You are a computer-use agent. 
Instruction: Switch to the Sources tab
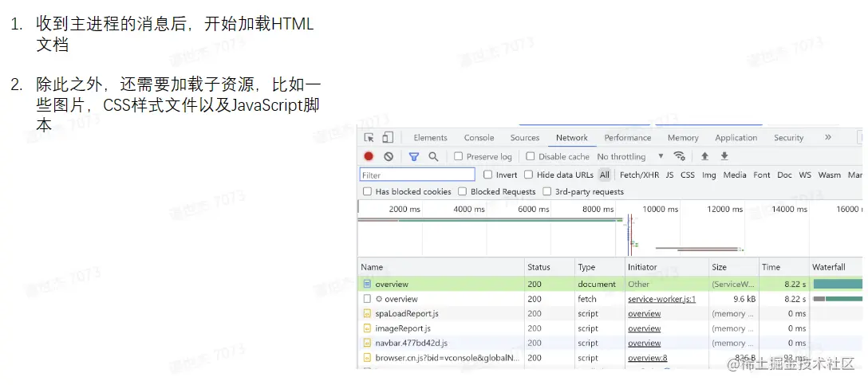pos(525,138)
